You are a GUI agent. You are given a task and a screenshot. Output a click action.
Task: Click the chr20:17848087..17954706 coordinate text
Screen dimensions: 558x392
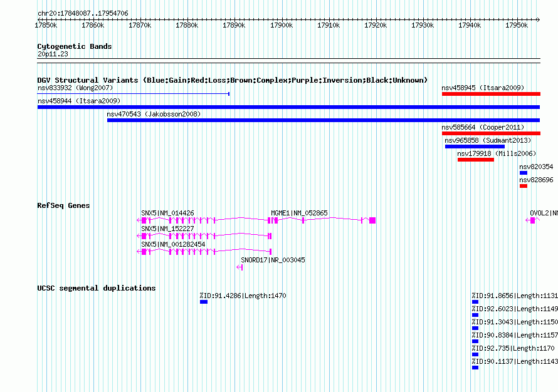(x=83, y=13)
